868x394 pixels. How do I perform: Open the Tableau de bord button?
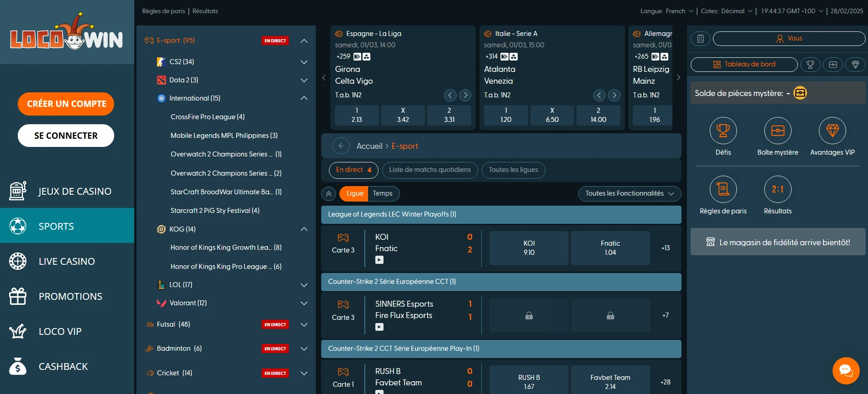pyautogui.click(x=744, y=65)
